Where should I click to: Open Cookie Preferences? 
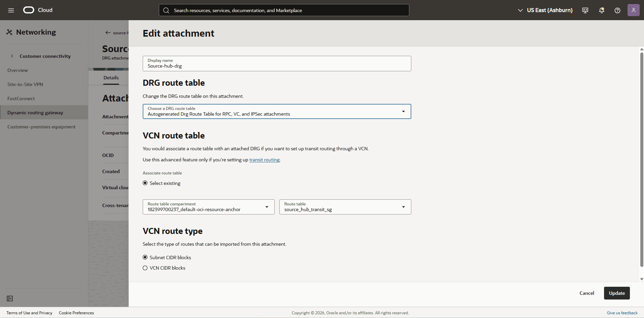76,313
